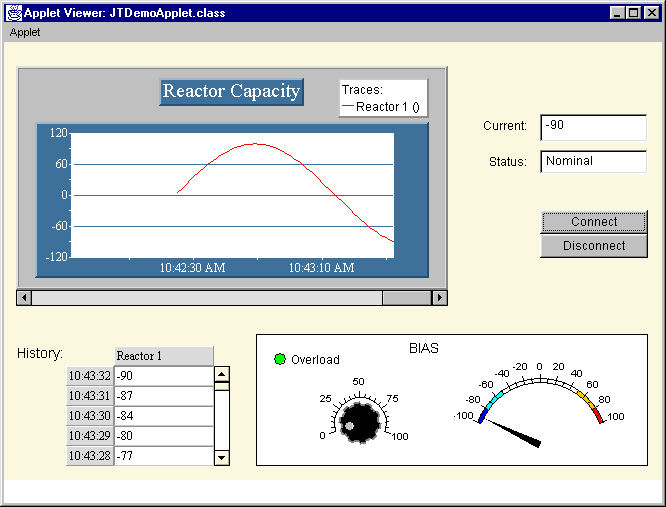Click the BIAS panel title
Viewport: 666px width, 507px height.
pos(423,348)
